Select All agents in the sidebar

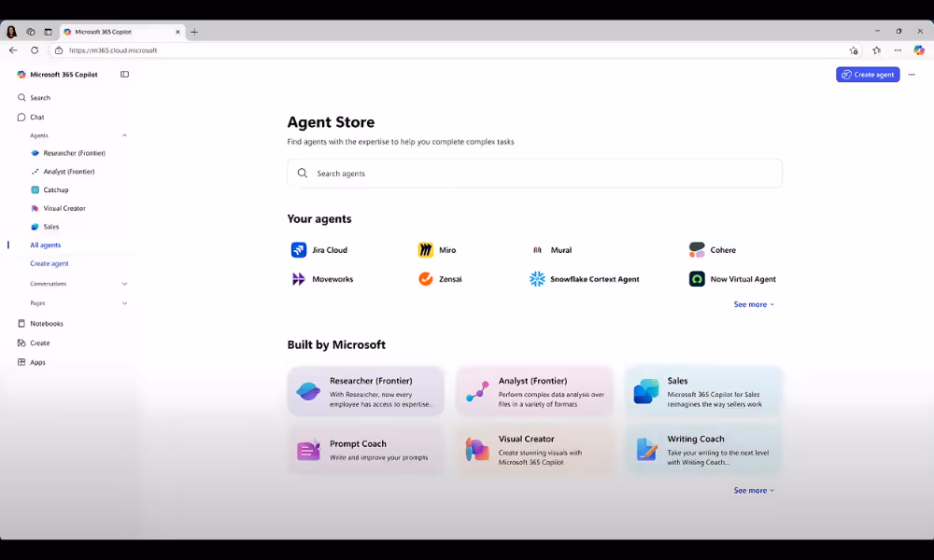click(x=45, y=245)
